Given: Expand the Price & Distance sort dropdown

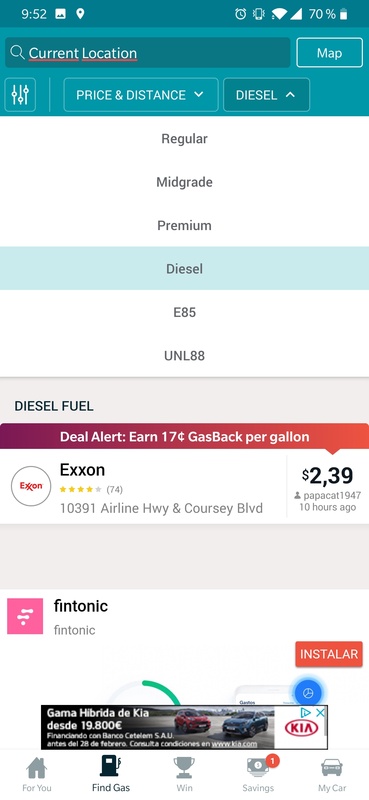Looking at the screenshot, I should [141, 95].
